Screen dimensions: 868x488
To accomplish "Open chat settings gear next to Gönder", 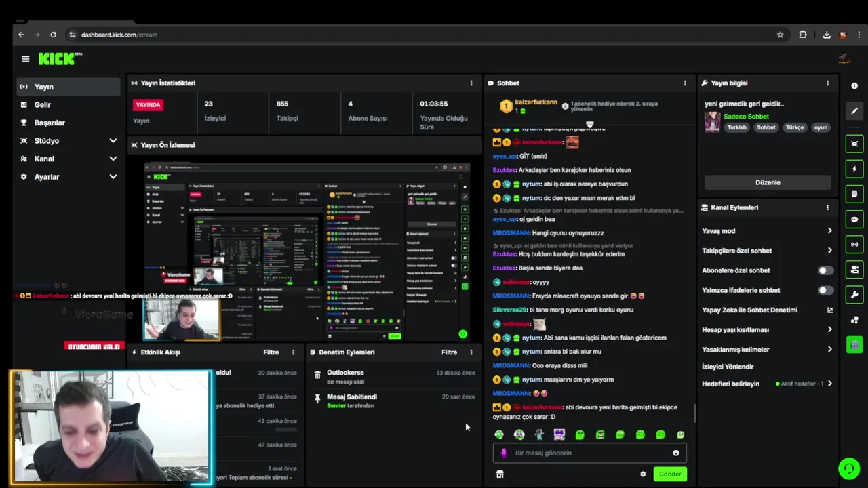I will click(643, 474).
